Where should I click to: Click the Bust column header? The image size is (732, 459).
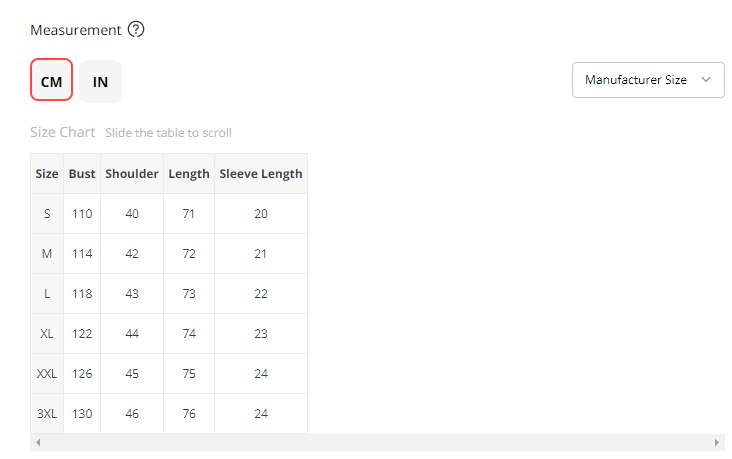tap(82, 174)
